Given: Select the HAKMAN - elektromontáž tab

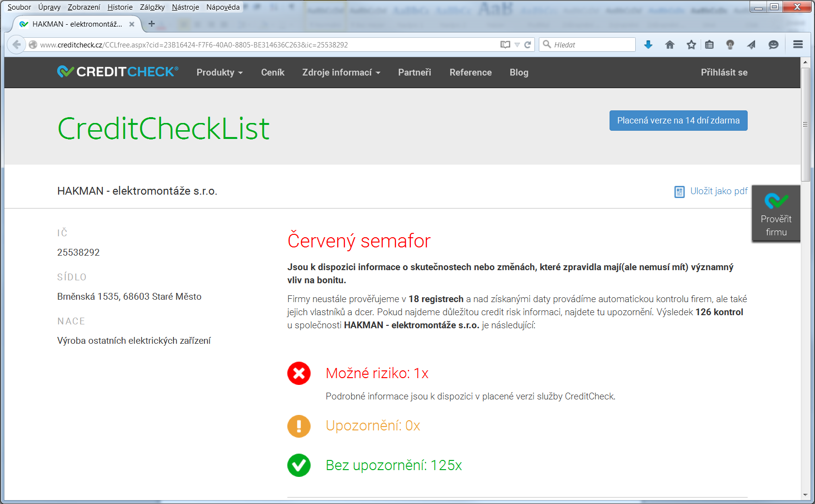Looking at the screenshot, I should coord(77,24).
